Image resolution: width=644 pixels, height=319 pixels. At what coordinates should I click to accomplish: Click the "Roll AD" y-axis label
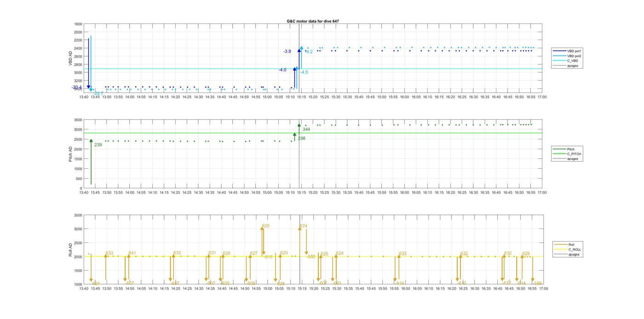point(70,249)
